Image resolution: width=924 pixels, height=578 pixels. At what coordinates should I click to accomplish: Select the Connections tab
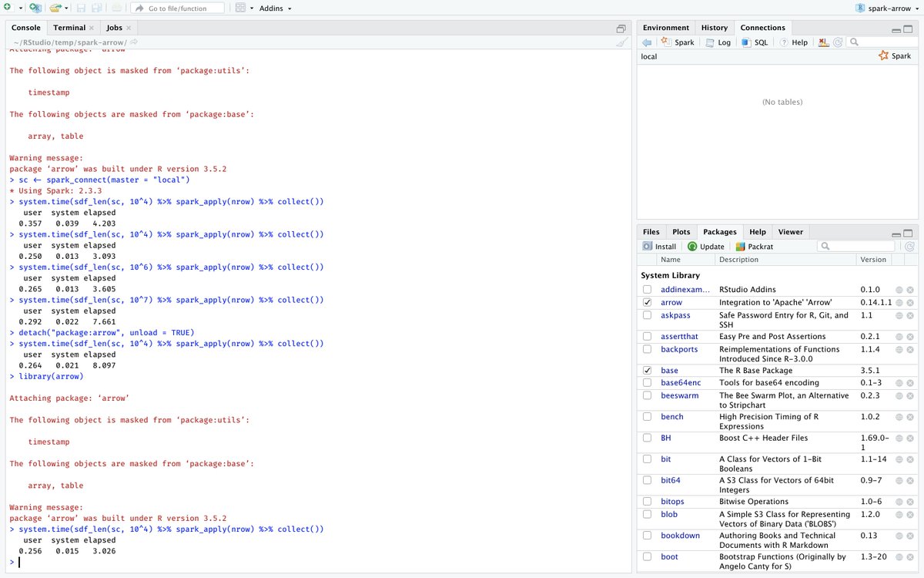pyautogui.click(x=762, y=28)
